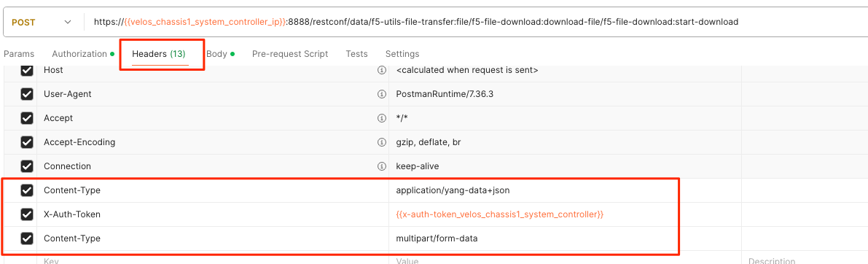Go to the Tests tab

click(x=356, y=54)
